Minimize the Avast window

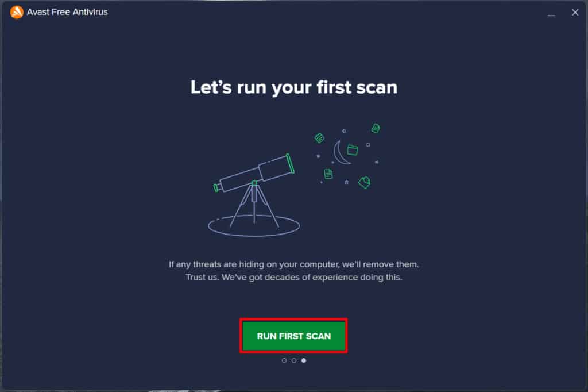click(x=551, y=13)
